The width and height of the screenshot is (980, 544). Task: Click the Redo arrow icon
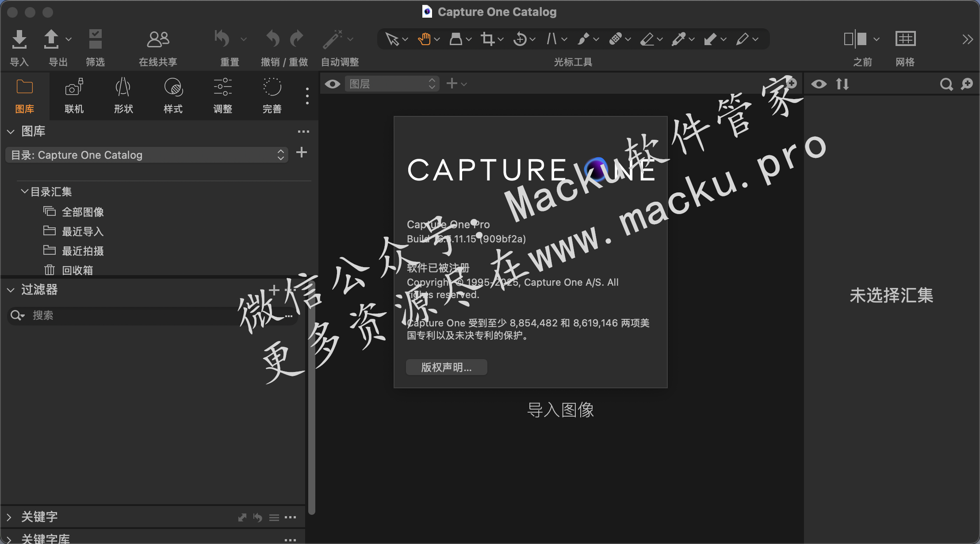297,39
